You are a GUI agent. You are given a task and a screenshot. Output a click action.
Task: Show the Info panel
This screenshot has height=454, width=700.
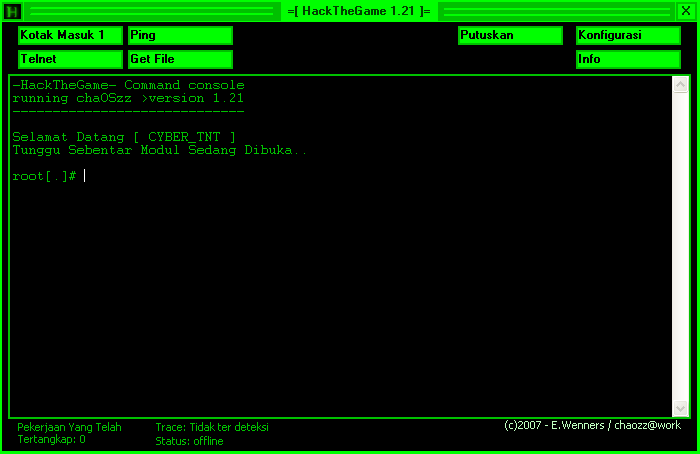[x=628, y=59]
